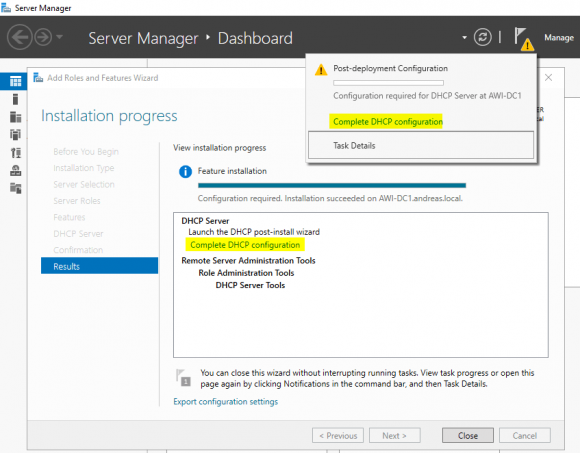Click DHCP Server Tools entry
580x453 pixels.
(250, 285)
